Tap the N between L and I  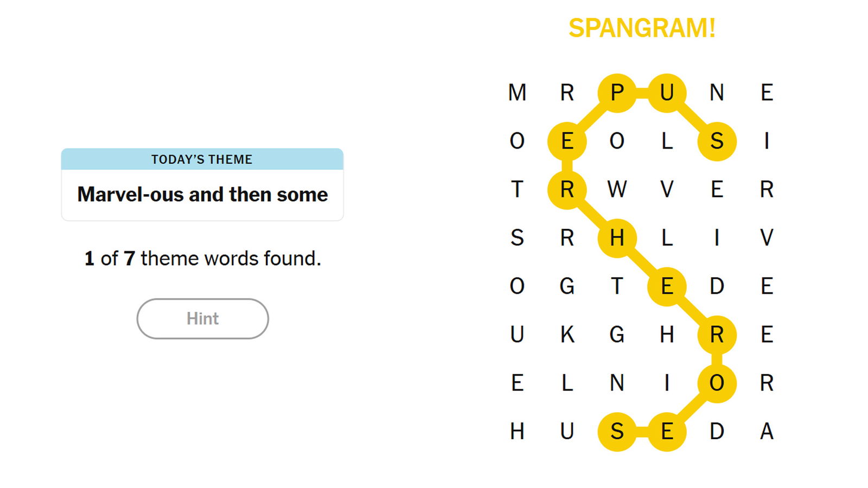[617, 383]
